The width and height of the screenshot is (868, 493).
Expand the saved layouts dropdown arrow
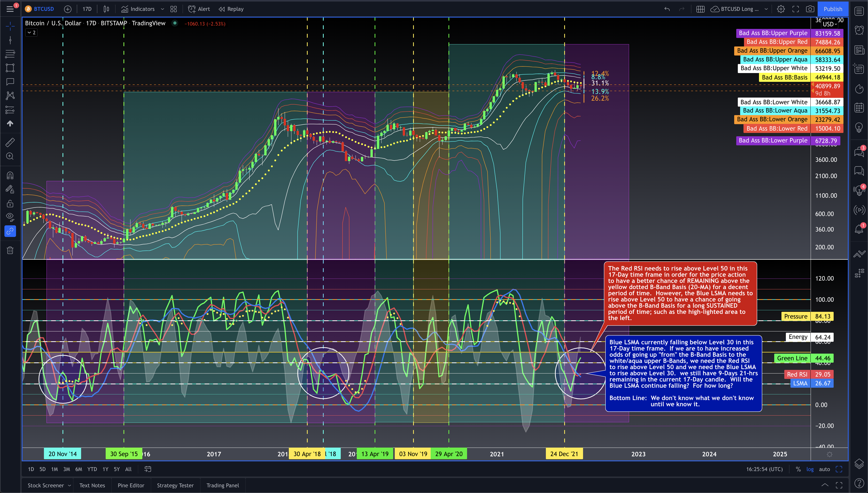tap(766, 9)
